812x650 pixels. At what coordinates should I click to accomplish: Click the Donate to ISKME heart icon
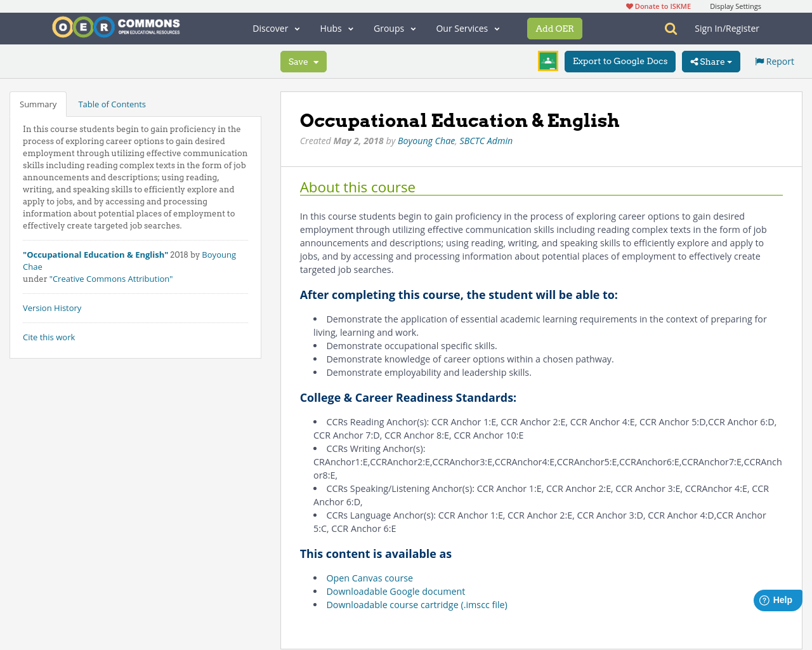pos(629,6)
